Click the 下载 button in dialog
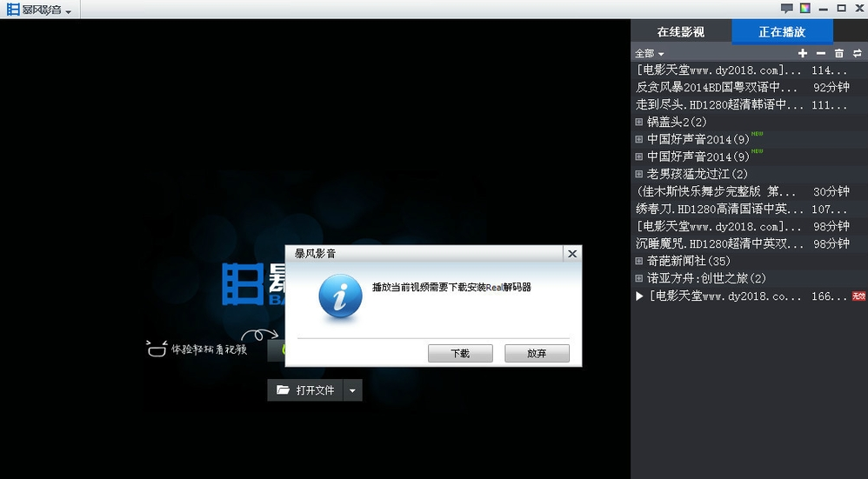Viewport: 868px width, 479px height. coord(460,354)
